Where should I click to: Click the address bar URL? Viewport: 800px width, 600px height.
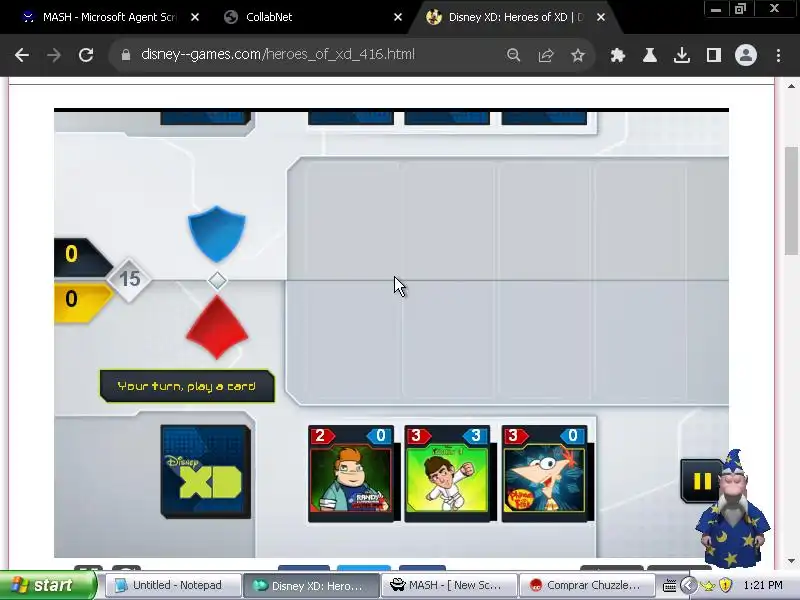click(x=278, y=55)
